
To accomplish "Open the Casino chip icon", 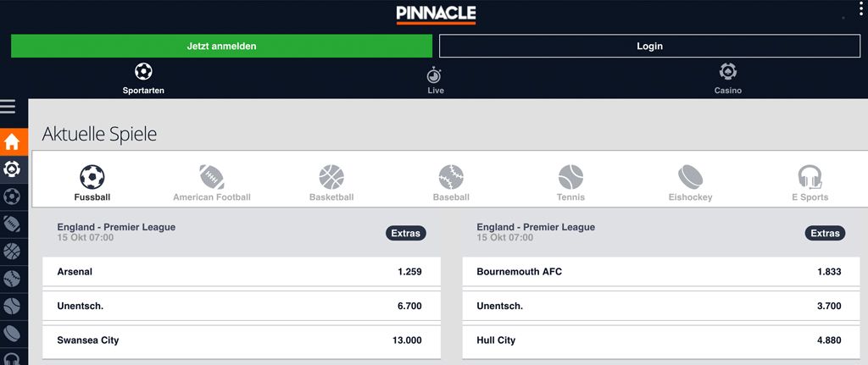I will click(x=727, y=72).
